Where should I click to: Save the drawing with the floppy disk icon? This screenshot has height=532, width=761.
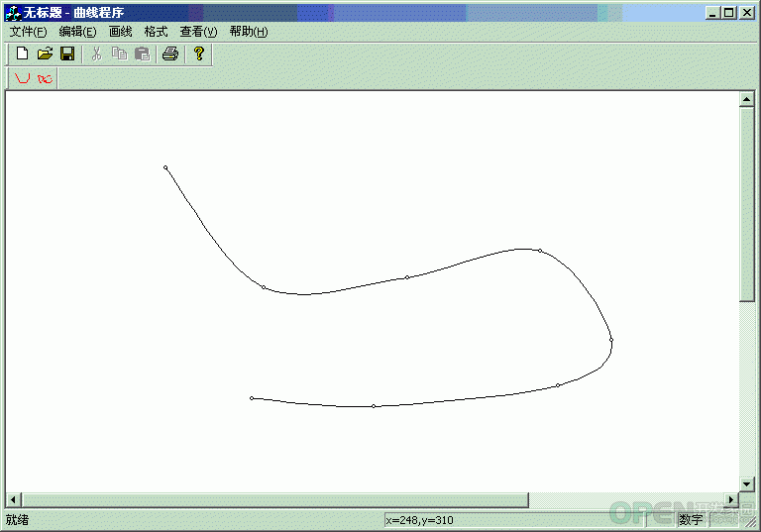click(67, 53)
